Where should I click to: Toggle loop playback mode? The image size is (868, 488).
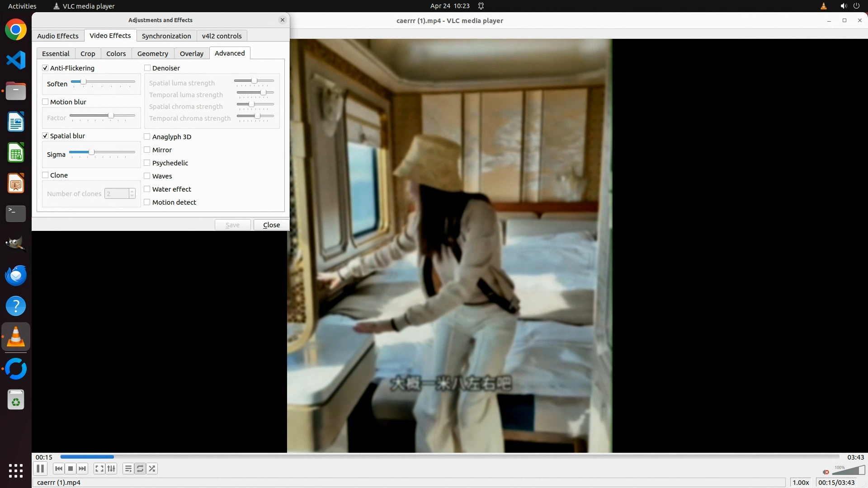tap(140, 469)
